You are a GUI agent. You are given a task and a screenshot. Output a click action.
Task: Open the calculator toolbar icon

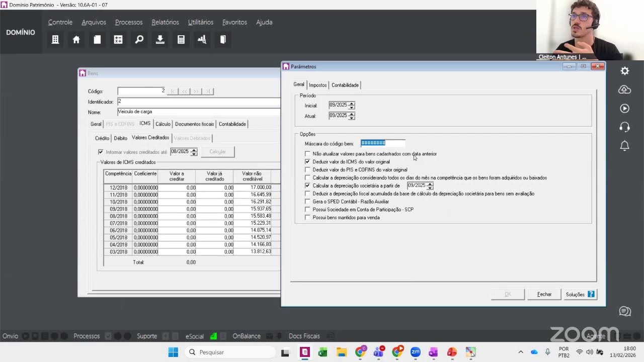tap(181, 39)
